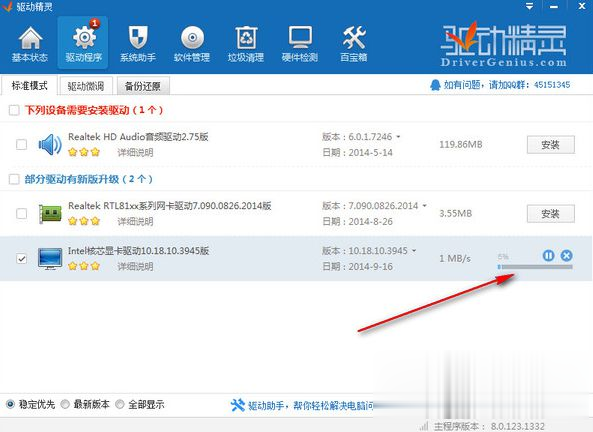Screen dimensions: 593x432
Task: Click the 119.86MB file size text
Action: [x=461, y=145]
